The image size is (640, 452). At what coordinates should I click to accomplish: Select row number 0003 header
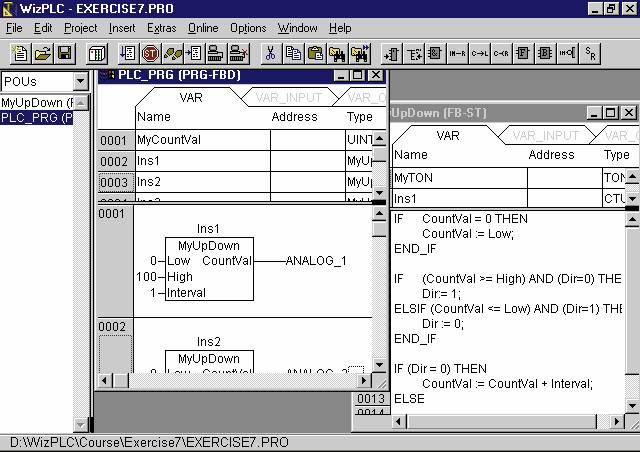pos(116,182)
